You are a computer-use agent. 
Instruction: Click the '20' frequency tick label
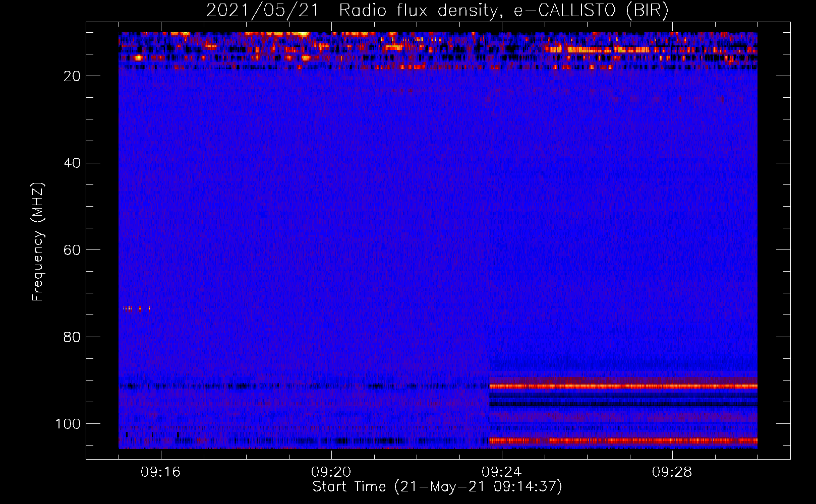(x=73, y=76)
